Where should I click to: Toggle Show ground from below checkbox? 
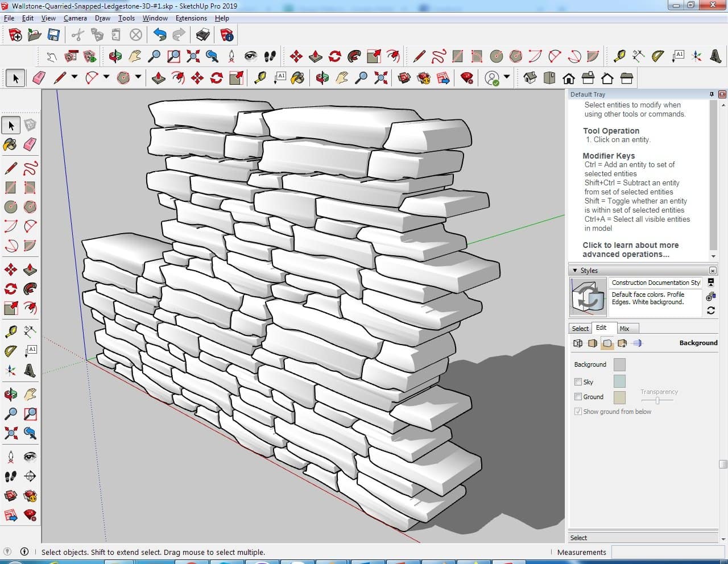tap(578, 412)
